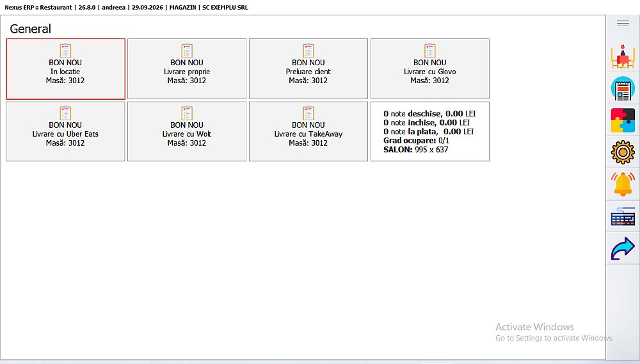The height and width of the screenshot is (364, 640).
Task: Click the newspaper receipt list icon
Action: click(623, 88)
